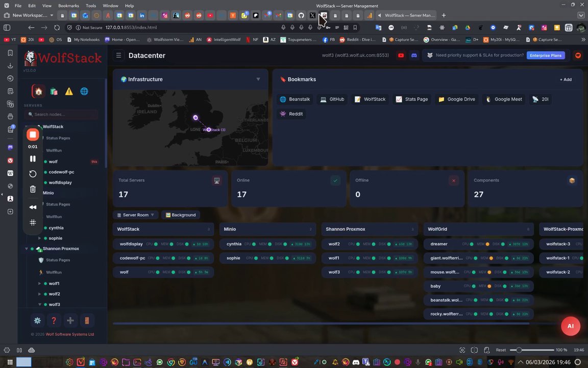Open the Stats Page bookmark

point(412,99)
